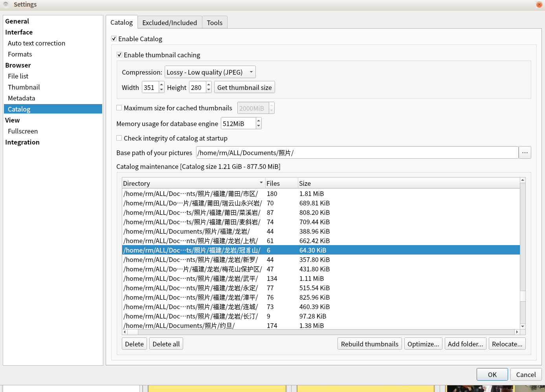Click the list scroll up arrow
Image resolution: width=545 pixels, height=392 pixels.
point(523,180)
